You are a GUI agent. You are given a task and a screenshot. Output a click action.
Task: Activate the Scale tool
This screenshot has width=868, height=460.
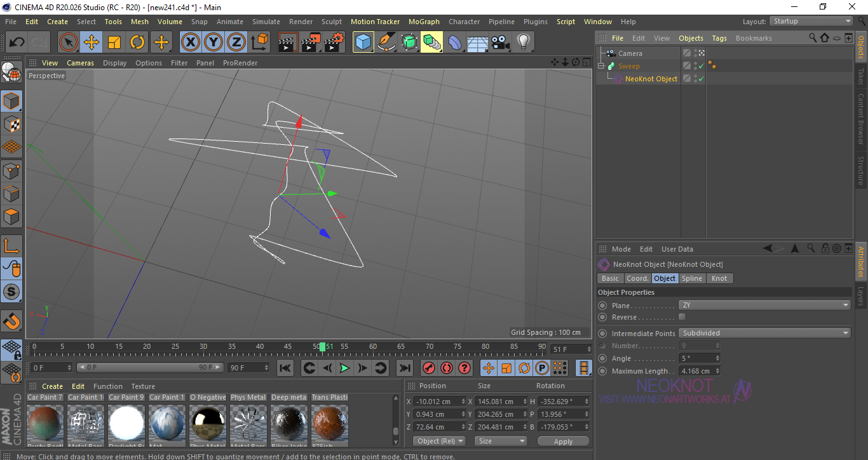click(114, 43)
